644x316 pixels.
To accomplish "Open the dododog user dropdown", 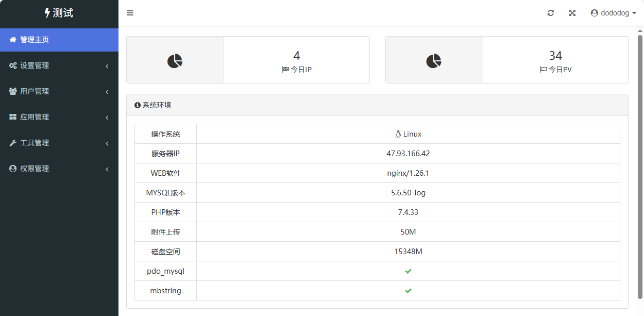I will coord(613,13).
